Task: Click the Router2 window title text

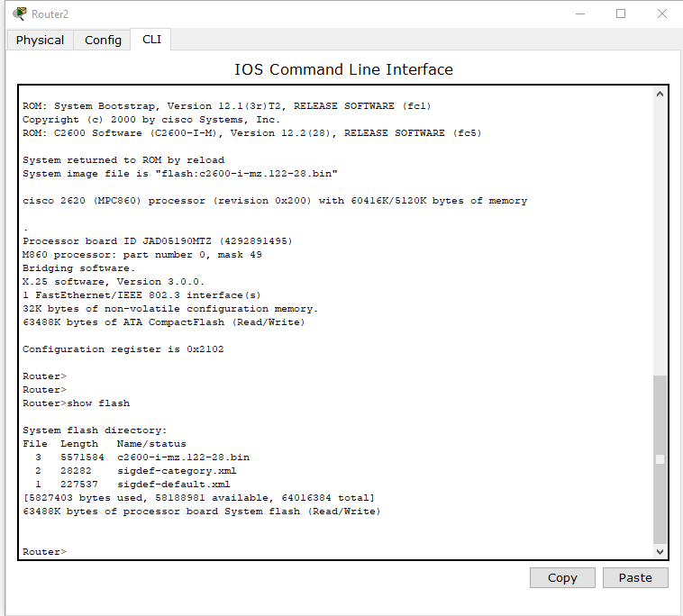Action: pyautogui.click(x=50, y=14)
